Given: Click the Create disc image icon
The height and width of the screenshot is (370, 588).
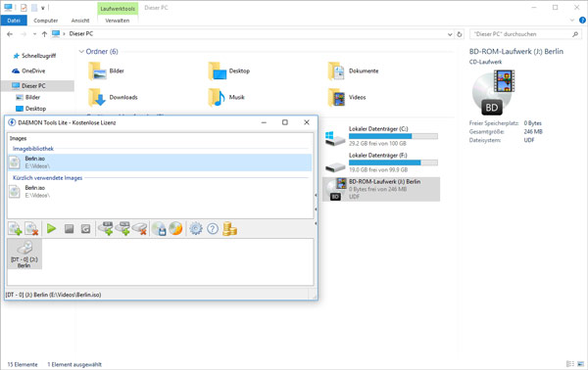Looking at the screenshot, I should [x=159, y=228].
